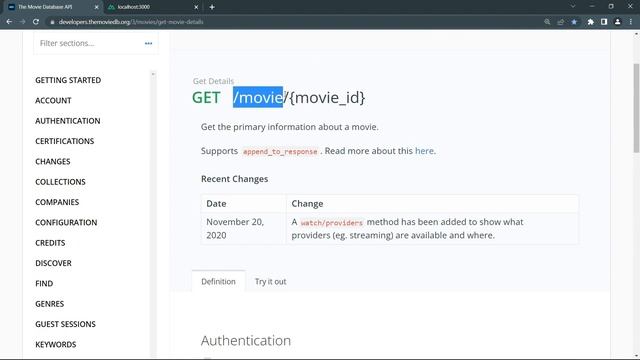Click the three-dot options in the filter box

148,43
